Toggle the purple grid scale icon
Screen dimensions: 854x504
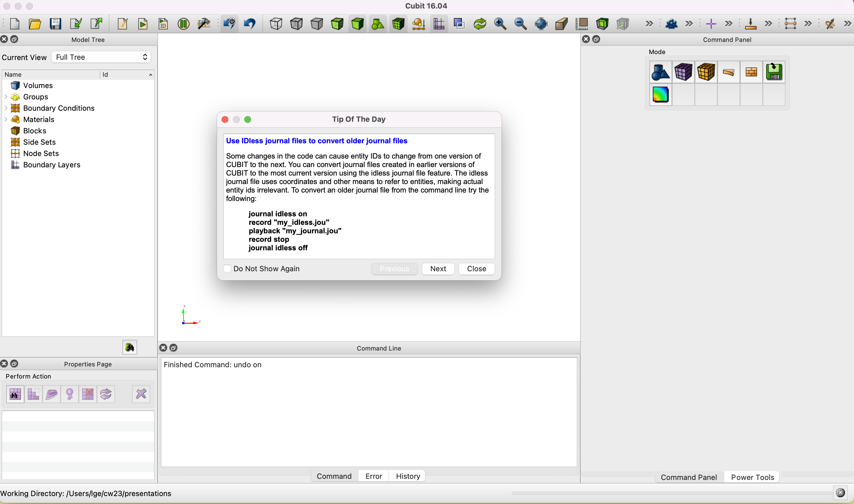pos(439,24)
